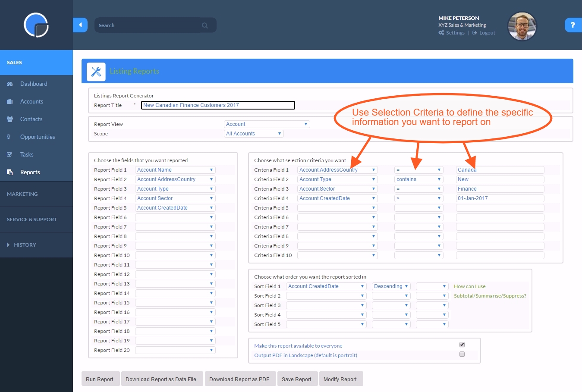Go to Contacts in sidebar
Image resolution: width=582 pixels, height=392 pixels.
point(31,119)
